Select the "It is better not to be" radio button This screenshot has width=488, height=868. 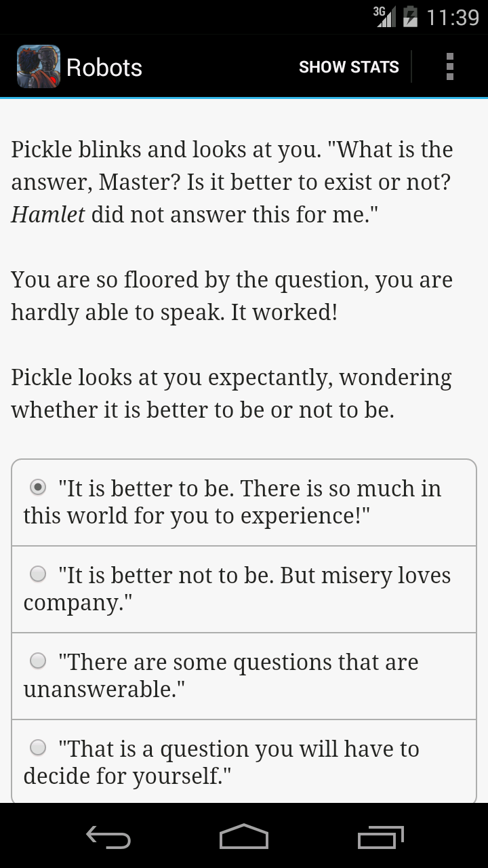pyautogui.click(x=39, y=574)
